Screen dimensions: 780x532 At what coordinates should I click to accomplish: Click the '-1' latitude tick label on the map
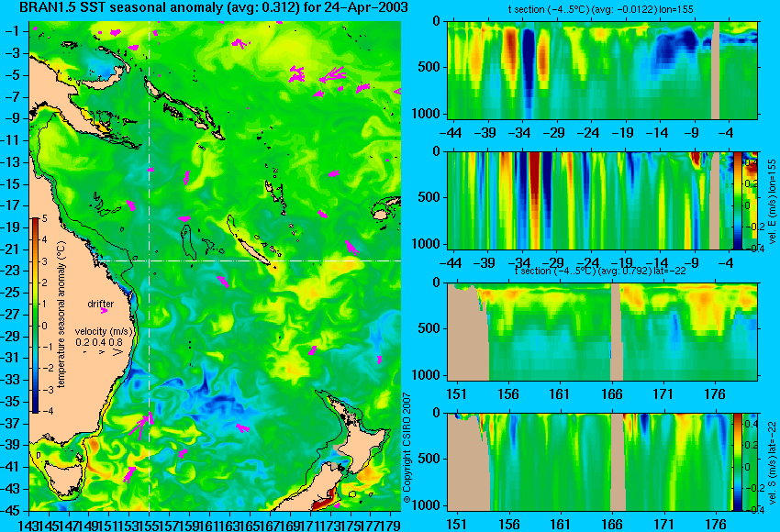[15, 32]
